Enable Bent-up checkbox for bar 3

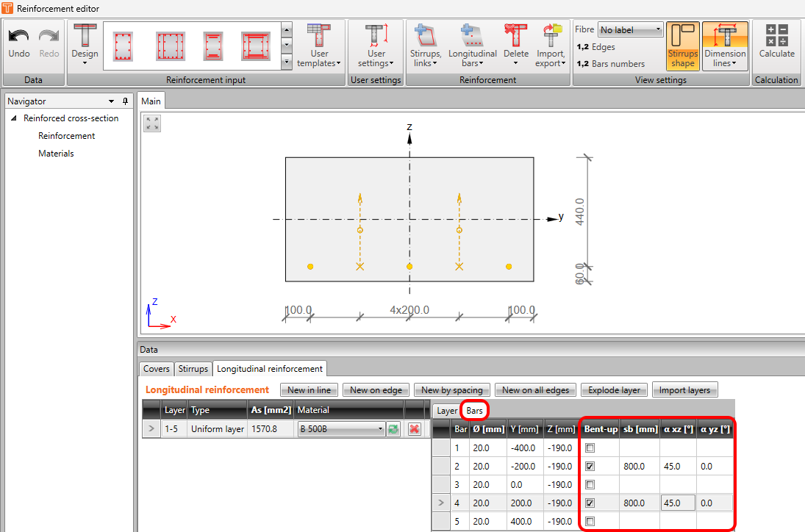point(590,484)
